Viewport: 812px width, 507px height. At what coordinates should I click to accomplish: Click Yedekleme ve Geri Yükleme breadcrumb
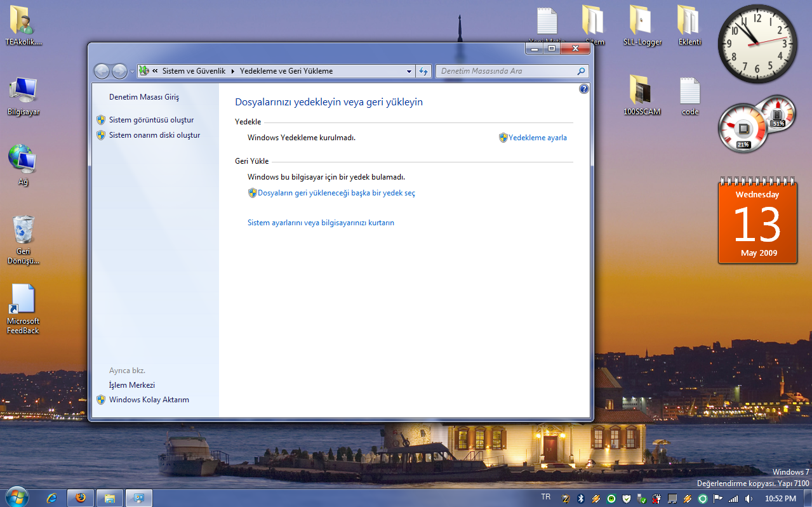(286, 71)
